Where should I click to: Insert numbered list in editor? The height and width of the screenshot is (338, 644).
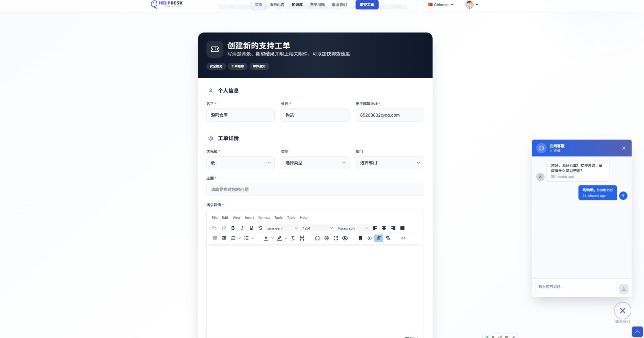[x=233, y=238]
